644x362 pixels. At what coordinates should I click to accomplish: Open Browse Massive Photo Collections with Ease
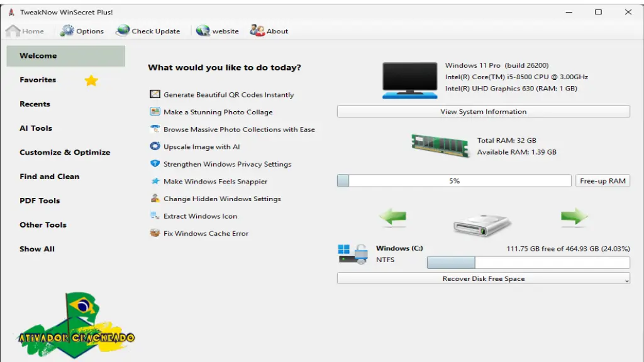(x=239, y=129)
